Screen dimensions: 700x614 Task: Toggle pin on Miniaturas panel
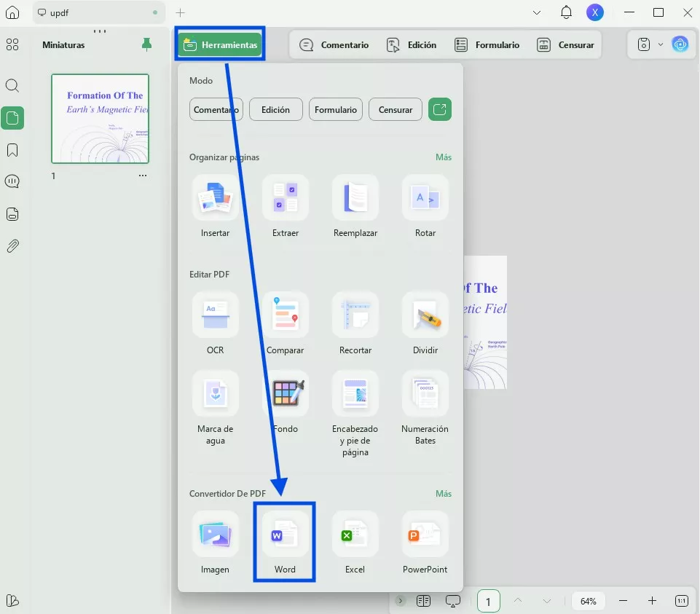(146, 44)
